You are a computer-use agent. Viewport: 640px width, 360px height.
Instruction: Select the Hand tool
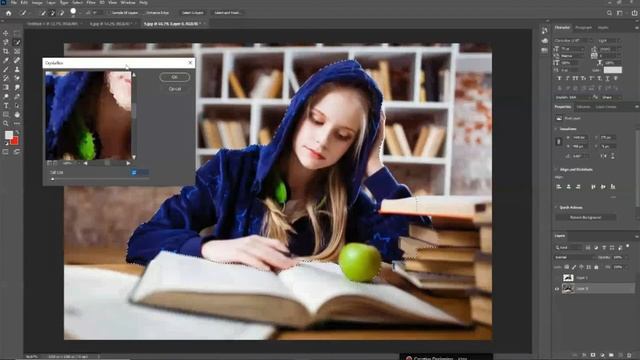click(x=17, y=114)
